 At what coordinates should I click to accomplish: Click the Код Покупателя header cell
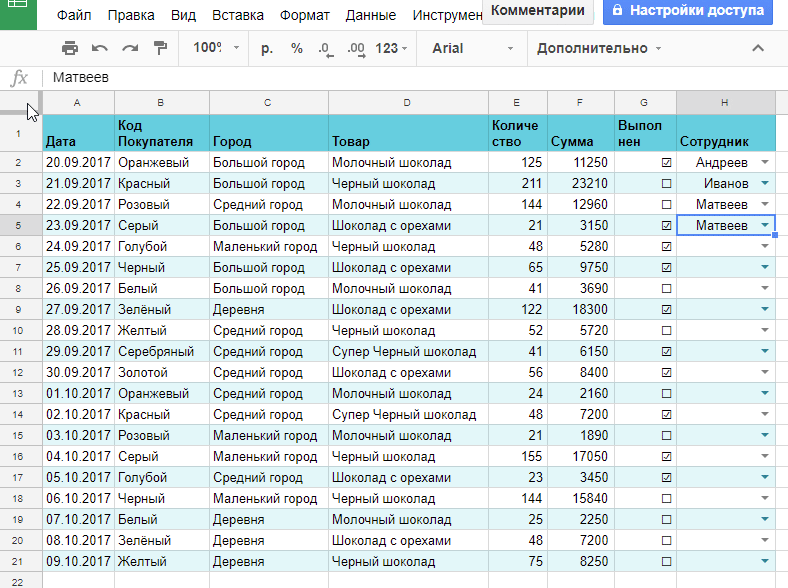(x=162, y=133)
